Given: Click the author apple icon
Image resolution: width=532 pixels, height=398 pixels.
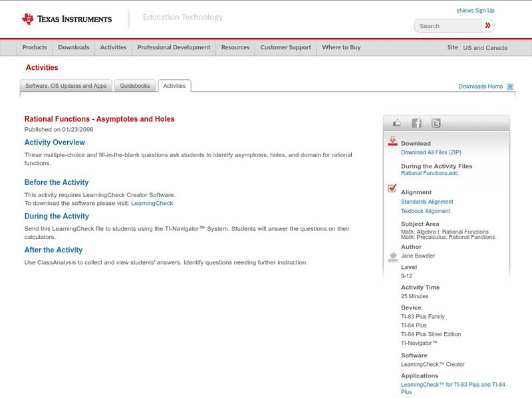Looking at the screenshot, I should pos(392,256).
